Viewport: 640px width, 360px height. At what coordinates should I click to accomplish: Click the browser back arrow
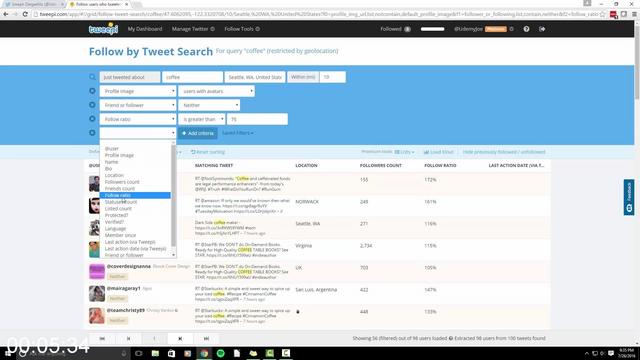(x=6, y=14)
